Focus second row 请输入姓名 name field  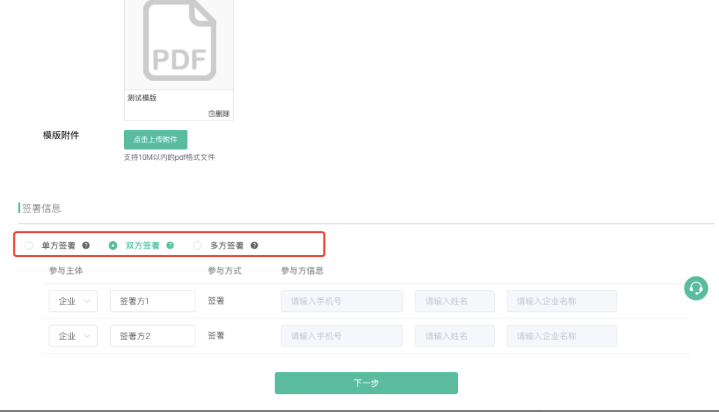[455, 336]
